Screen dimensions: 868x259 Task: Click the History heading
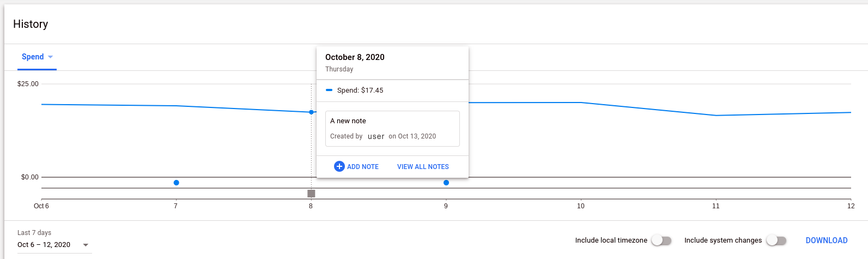(31, 24)
